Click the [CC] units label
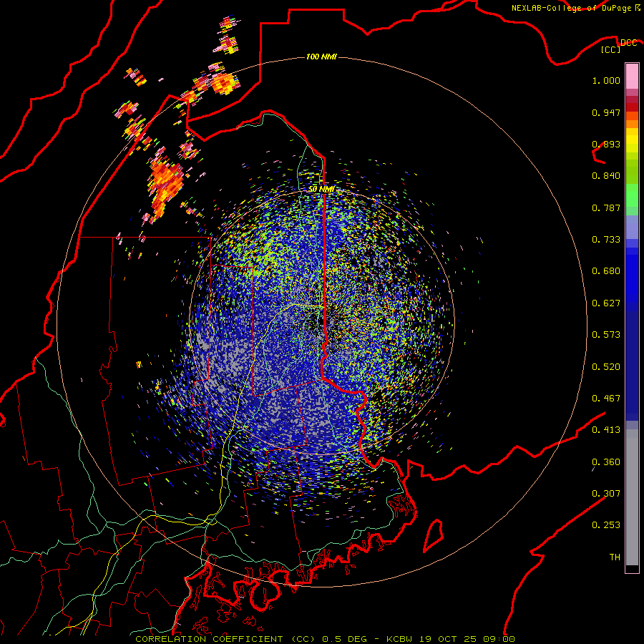The height and width of the screenshot is (644, 644). click(611, 49)
